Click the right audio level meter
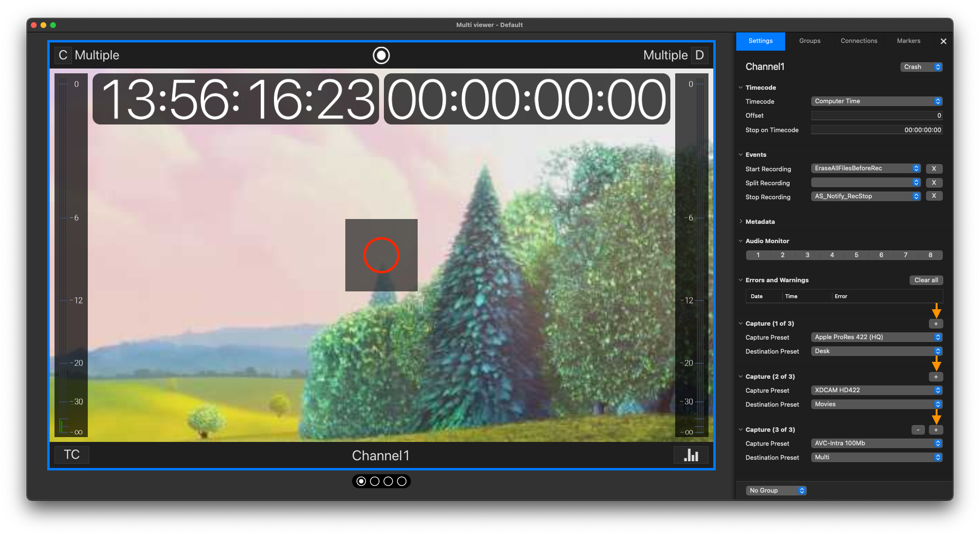Image resolution: width=980 pixels, height=536 pixels. pos(692,256)
